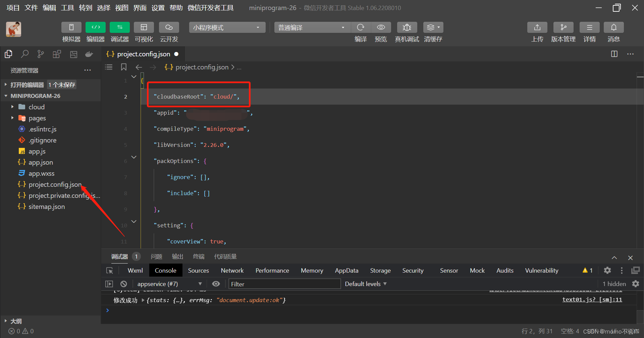This screenshot has width=644, height=338.
Task: Click the text01.js? [sm]:11 source link
Action: point(592,300)
